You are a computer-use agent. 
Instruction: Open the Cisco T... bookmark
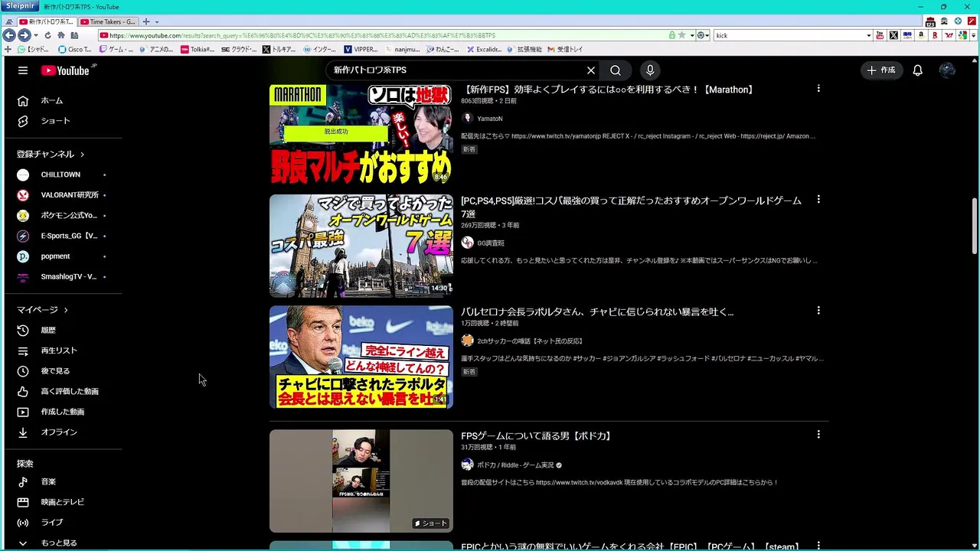75,49
